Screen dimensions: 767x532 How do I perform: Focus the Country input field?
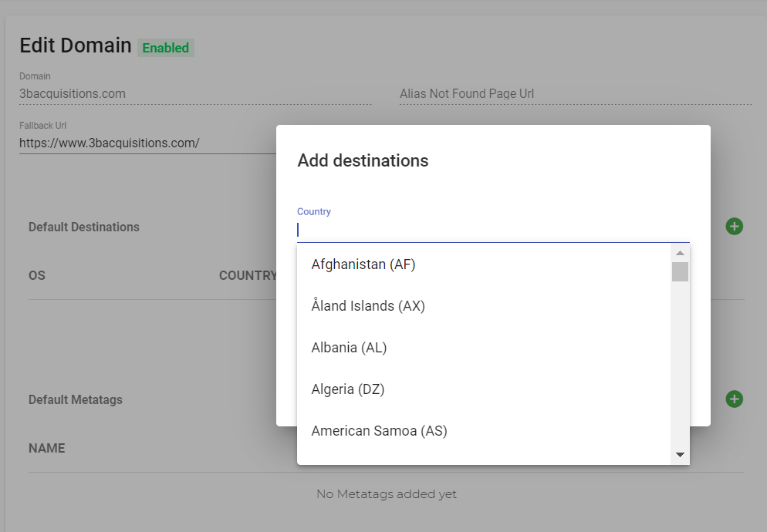[493, 230]
